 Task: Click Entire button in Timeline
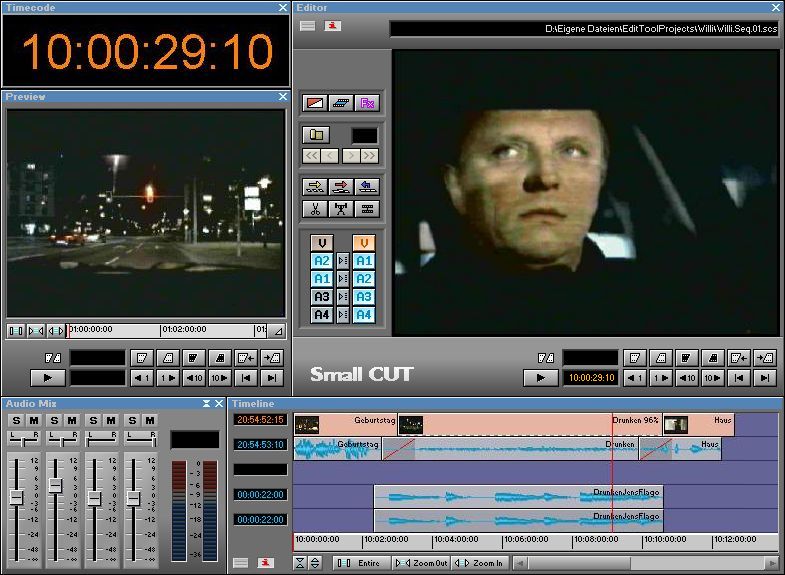(x=361, y=563)
